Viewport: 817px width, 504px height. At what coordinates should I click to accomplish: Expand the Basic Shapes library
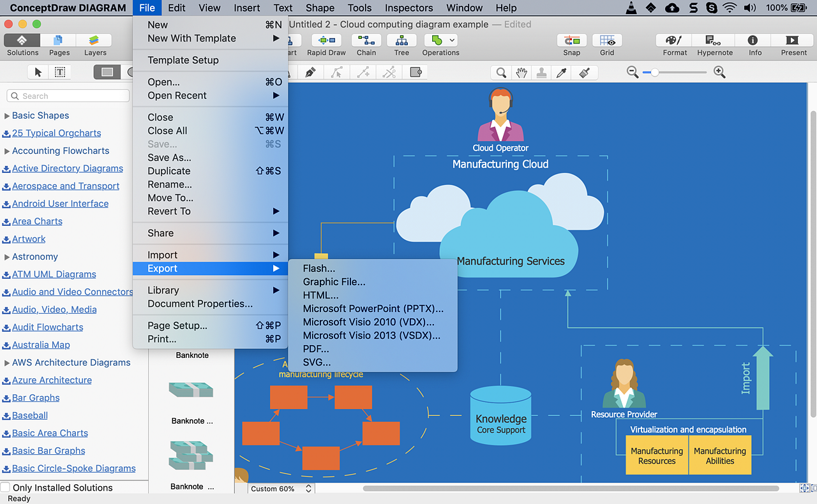click(7, 116)
